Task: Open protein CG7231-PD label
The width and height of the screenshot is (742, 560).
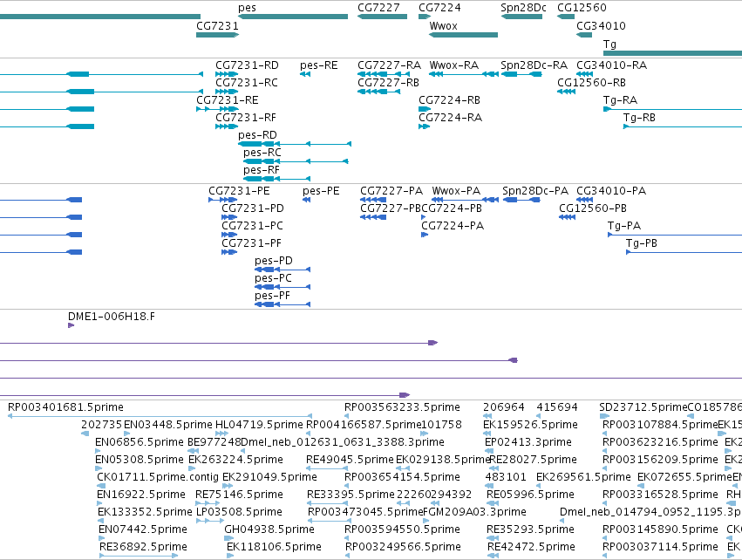Action: tap(253, 208)
